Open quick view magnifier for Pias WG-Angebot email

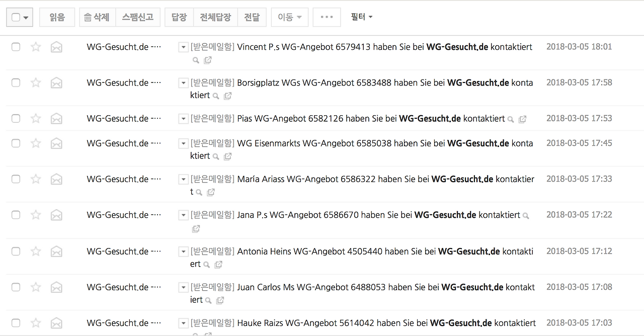(511, 119)
